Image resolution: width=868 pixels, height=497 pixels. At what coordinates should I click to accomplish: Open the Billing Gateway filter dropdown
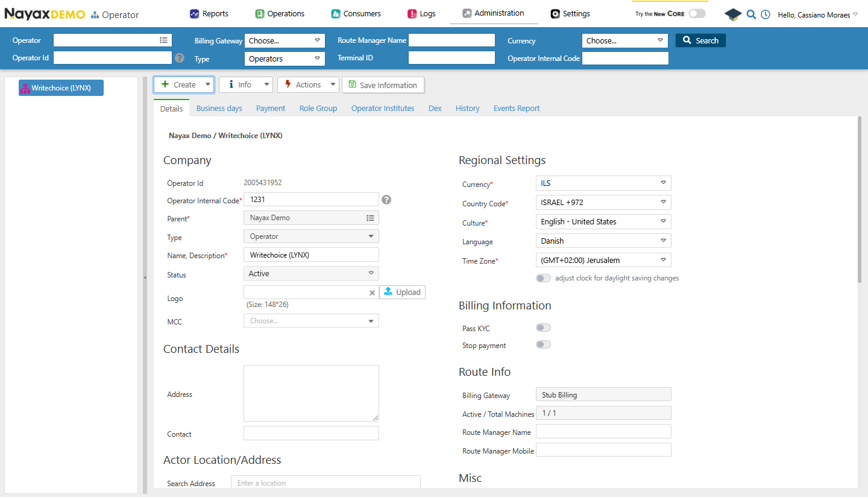point(285,40)
